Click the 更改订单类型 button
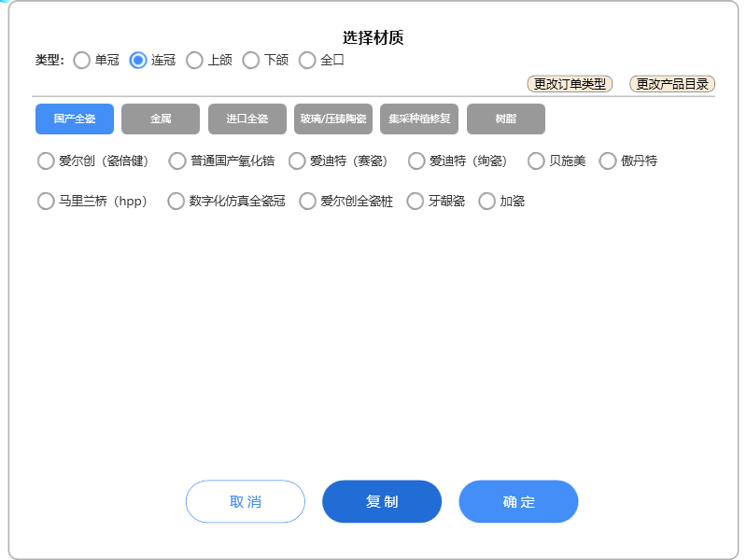The image size is (747, 560). pyautogui.click(x=570, y=84)
